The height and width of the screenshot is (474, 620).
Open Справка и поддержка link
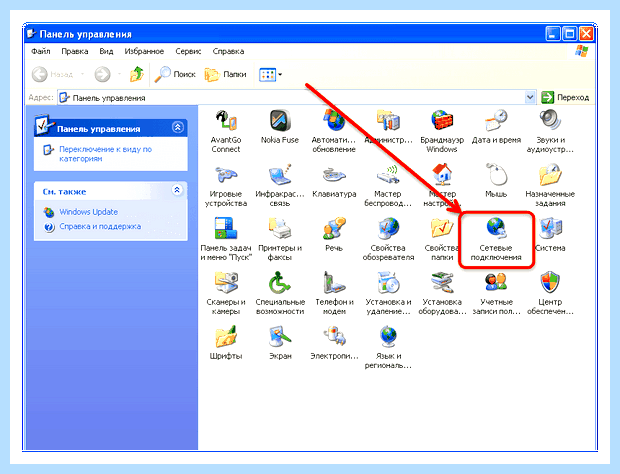100,227
